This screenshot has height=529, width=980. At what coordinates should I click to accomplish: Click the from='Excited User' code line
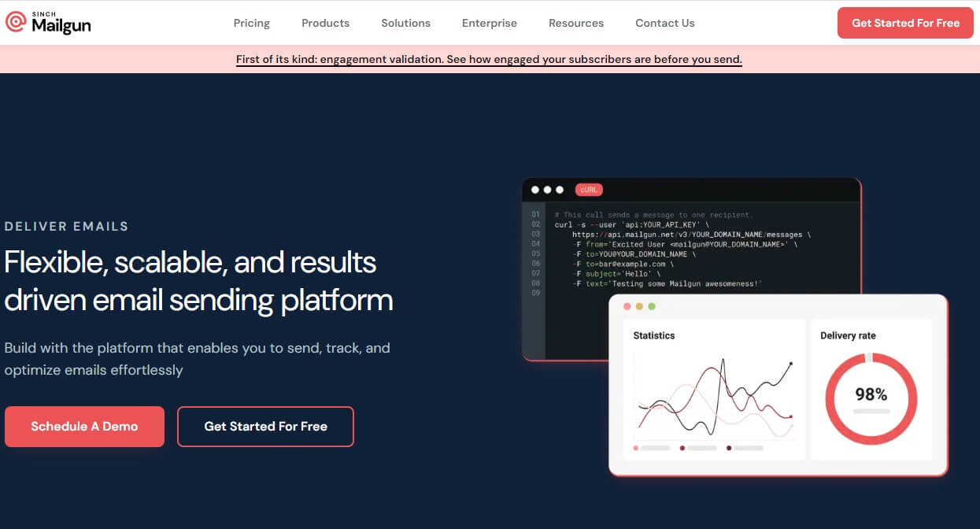point(685,244)
